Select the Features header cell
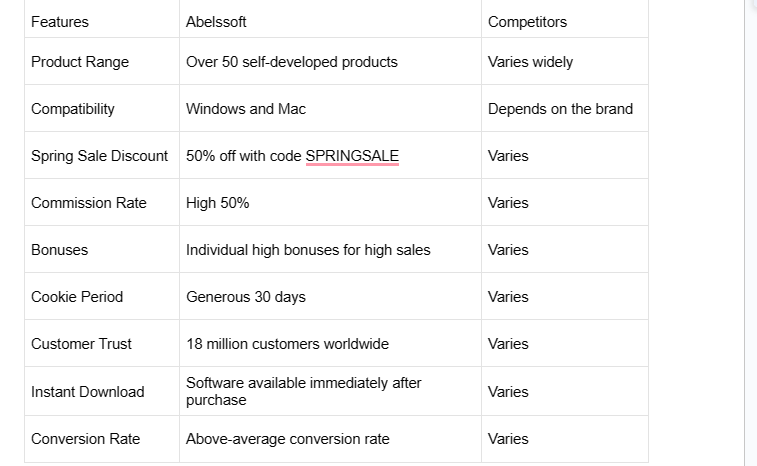 (x=102, y=19)
